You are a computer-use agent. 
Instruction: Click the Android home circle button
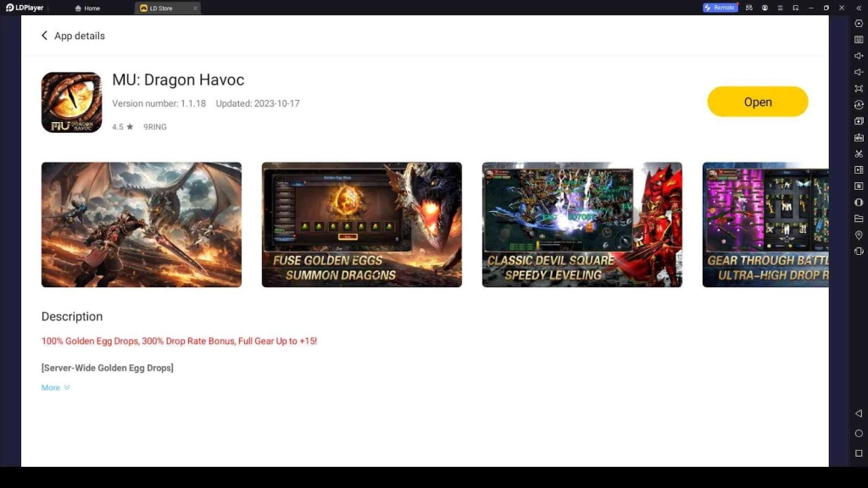[859, 433]
